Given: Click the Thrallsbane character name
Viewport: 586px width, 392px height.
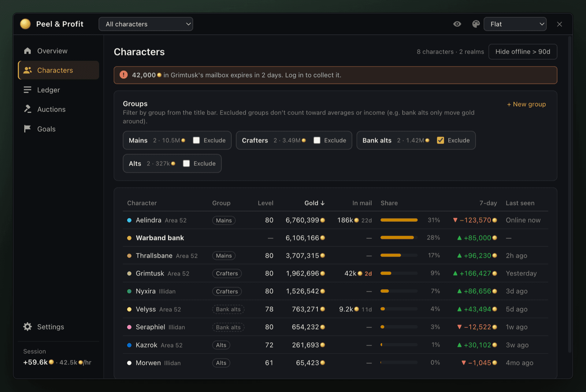Looking at the screenshot, I should pos(154,255).
